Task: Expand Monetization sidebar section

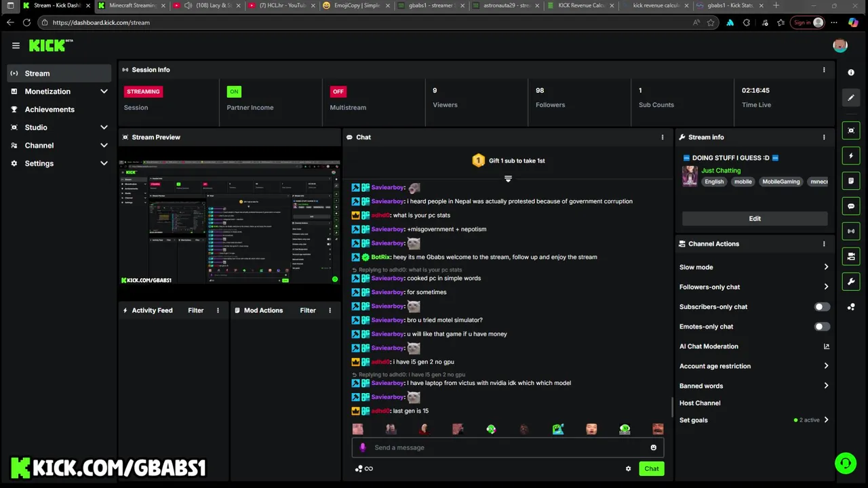Action: coord(104,91)
